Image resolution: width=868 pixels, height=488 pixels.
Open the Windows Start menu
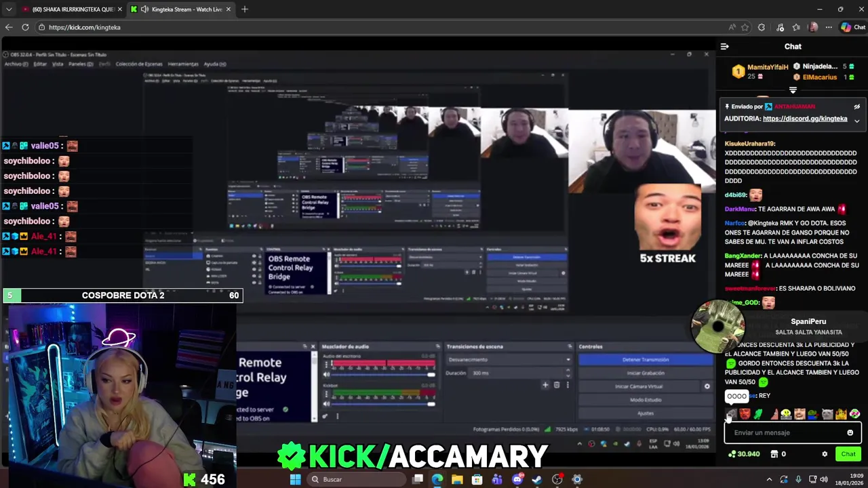295,479
